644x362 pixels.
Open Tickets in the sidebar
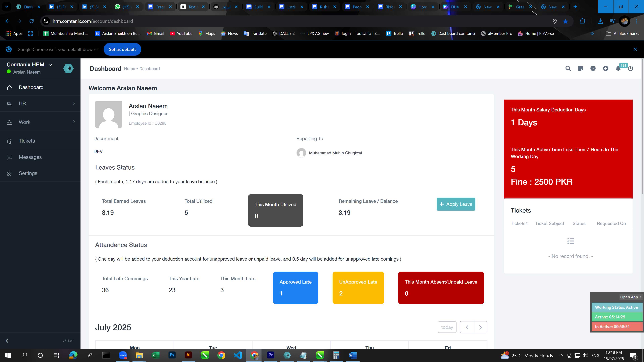tap(40, 141)
